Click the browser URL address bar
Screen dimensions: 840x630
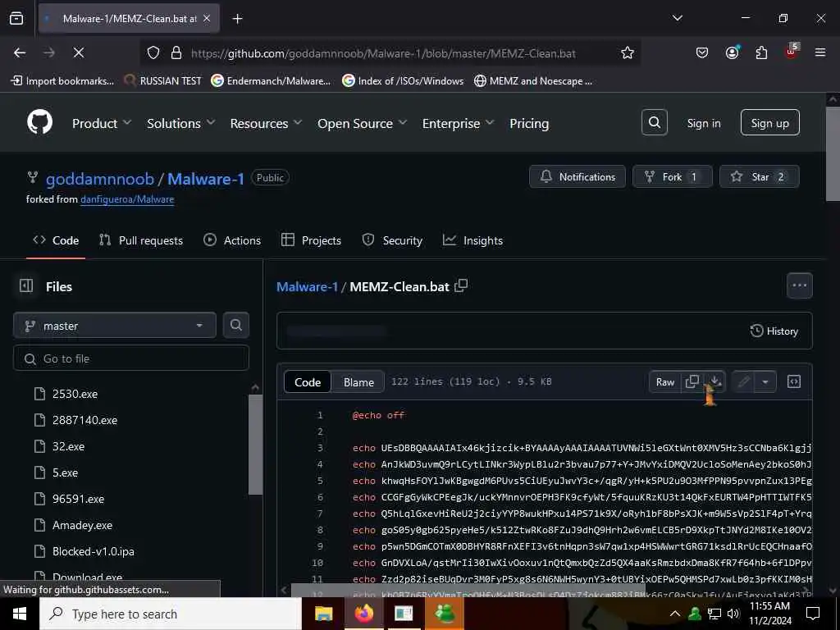pyautogui.click(x=382, y=52)
